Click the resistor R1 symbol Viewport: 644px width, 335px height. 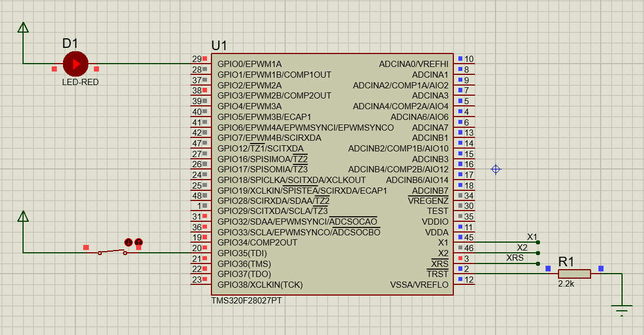click(574, 273)
